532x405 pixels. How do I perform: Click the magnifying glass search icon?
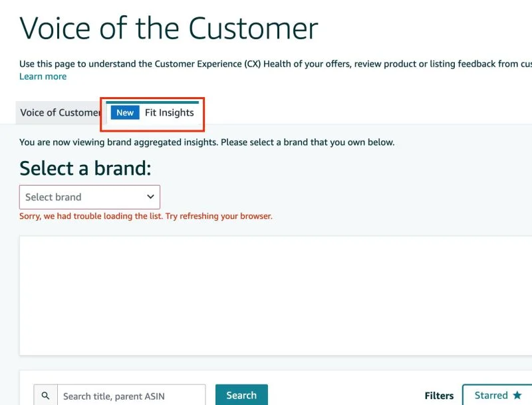point(45,396)
